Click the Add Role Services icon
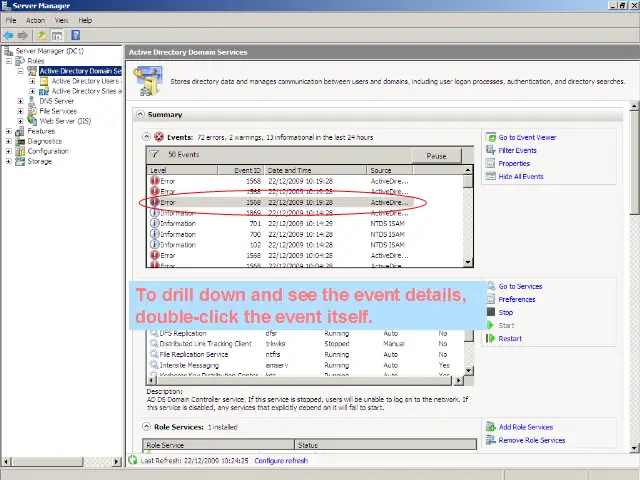This screenshot has width=640, height=480. click(x=490, y=427)
